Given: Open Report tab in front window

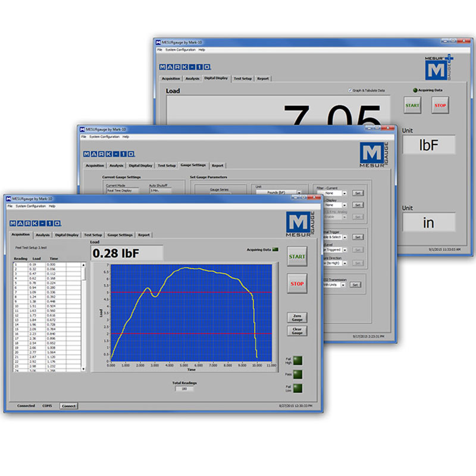Looking at the screenshot, I should 144,235.
